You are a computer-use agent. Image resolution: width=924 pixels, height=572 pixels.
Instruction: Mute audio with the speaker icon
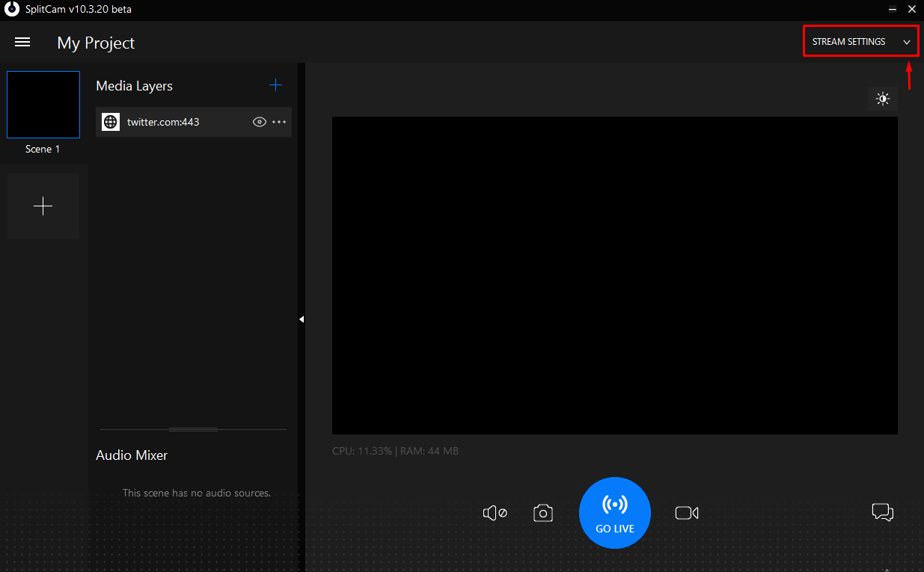495,513
